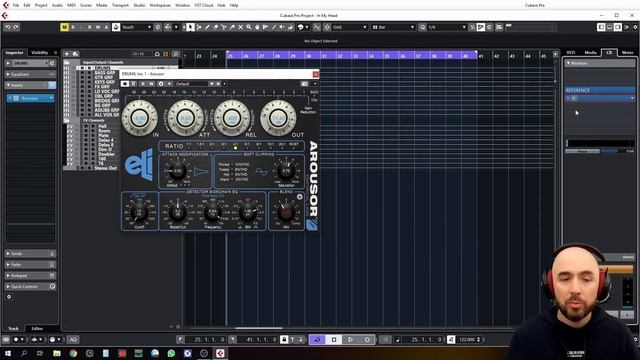Open the Audio menu
640x360 pixels.
(57, 5)
